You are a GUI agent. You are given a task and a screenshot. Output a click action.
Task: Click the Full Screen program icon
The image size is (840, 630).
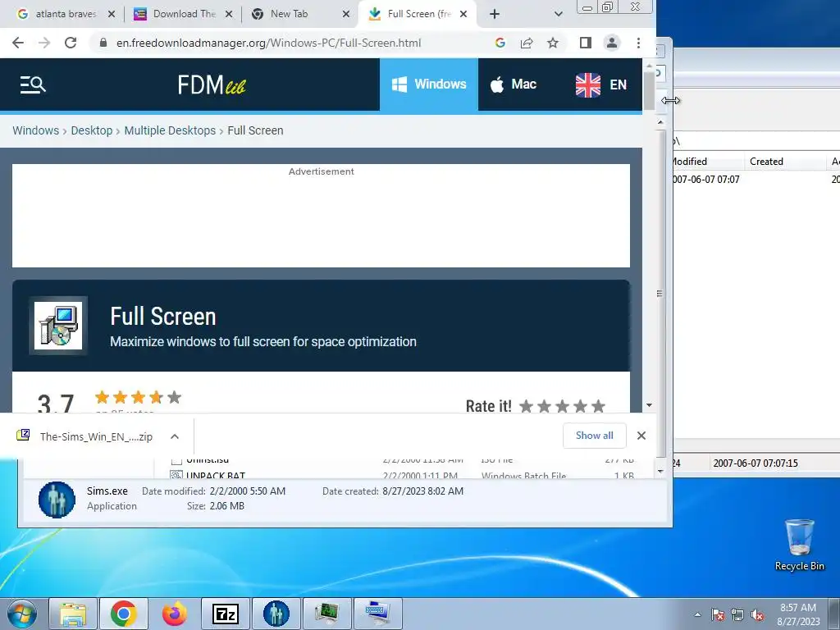[x=58, y=325]
